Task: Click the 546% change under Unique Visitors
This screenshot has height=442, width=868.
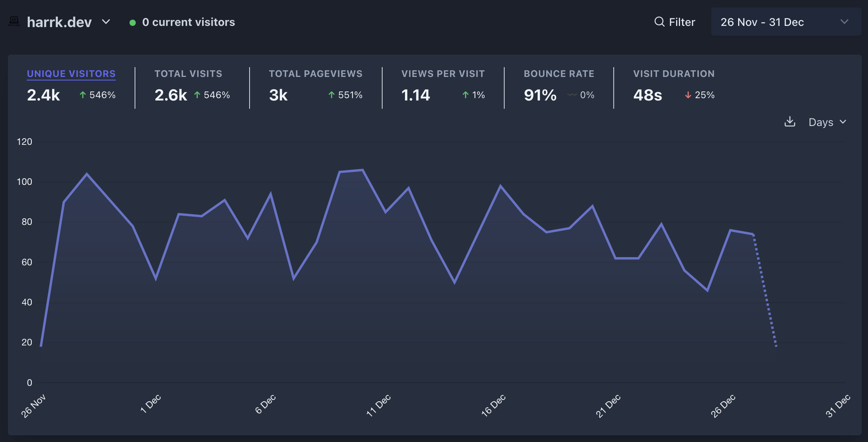Action: pyautogui.click(x=102, y=95)
